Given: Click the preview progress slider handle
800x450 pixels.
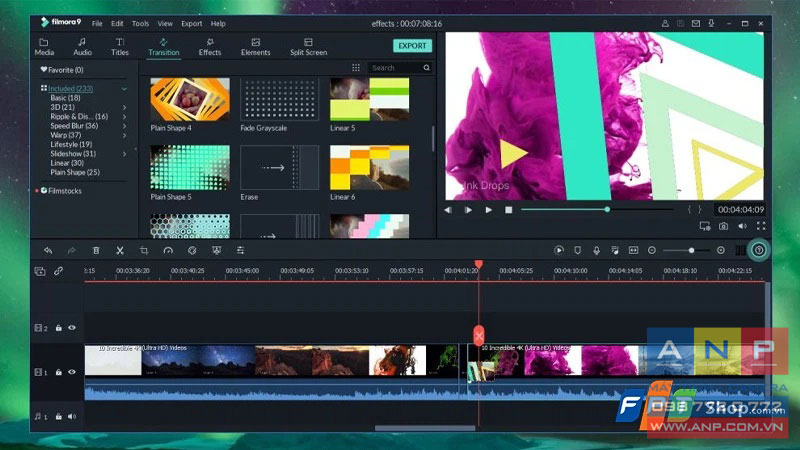Looking at the screenshot, I should click(607, 210).
